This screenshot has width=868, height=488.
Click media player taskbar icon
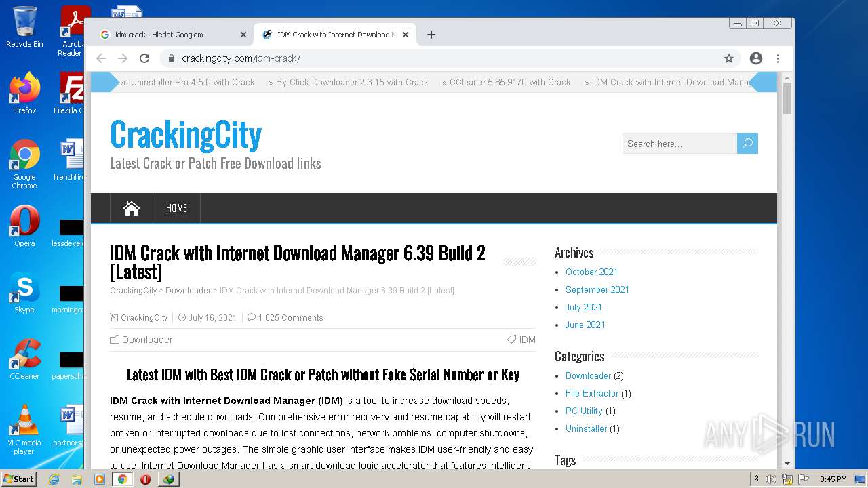coord(100,479)
